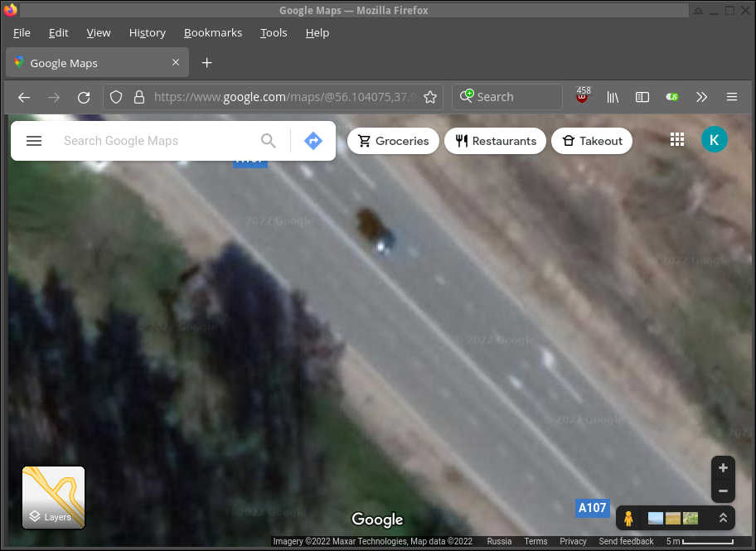The height and width of the screenshot is (551, 756).
Task: Open the History menu
Action: (x=147, y=33)
